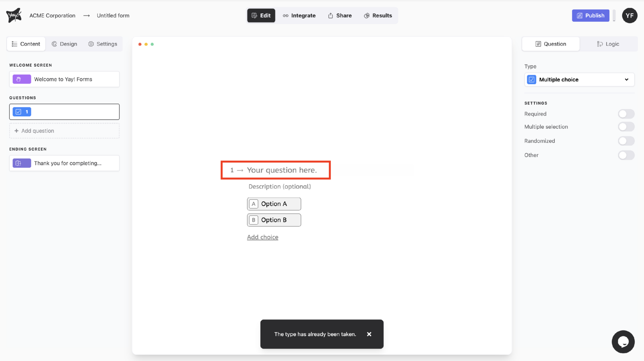Enable the Required toggle
This screenshot has height=361, width=644.
(626, 114)
